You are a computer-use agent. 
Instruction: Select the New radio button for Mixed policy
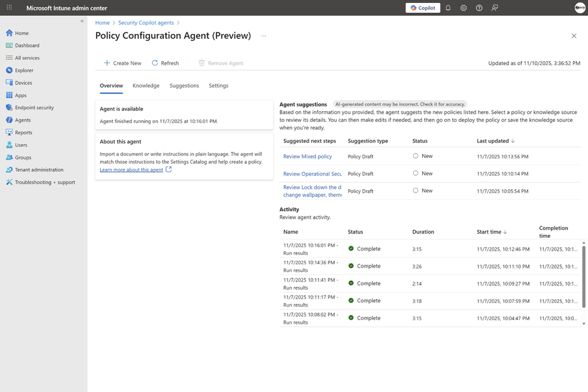(x=416, y=157)
